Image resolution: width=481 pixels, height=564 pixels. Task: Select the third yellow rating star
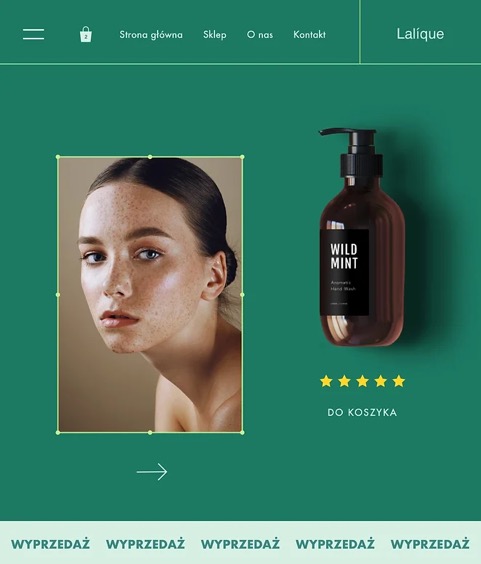362,381
